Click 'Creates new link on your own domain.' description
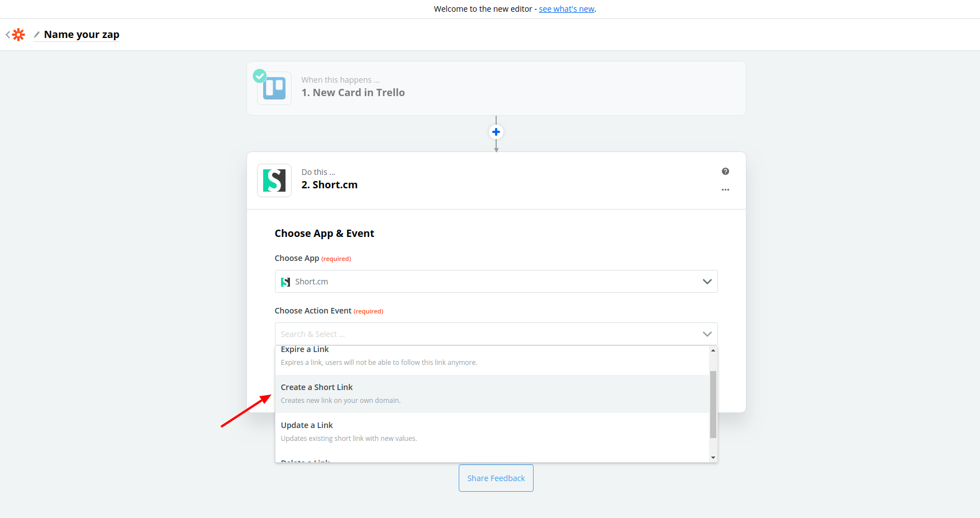Image resolution: width=980 pixels, height=518 pixels. pyautogui.click(x=341, y=401)
